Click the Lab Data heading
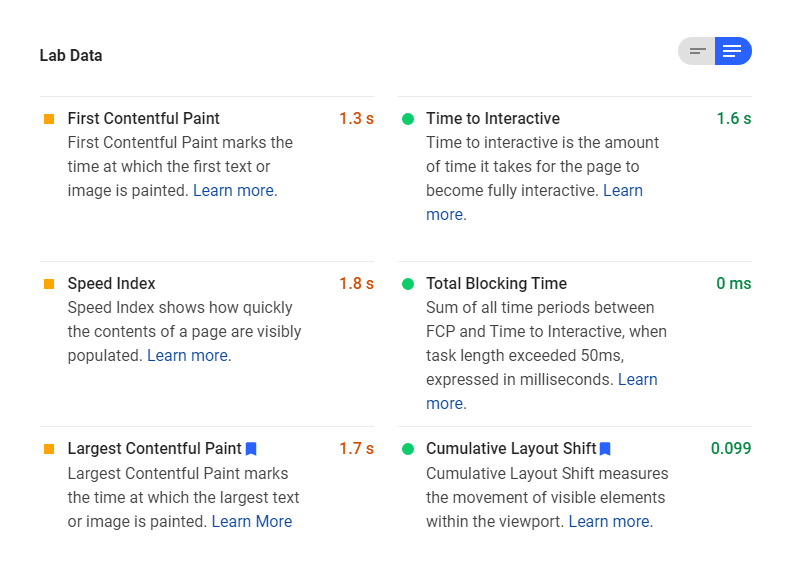 tap(71, 55)
